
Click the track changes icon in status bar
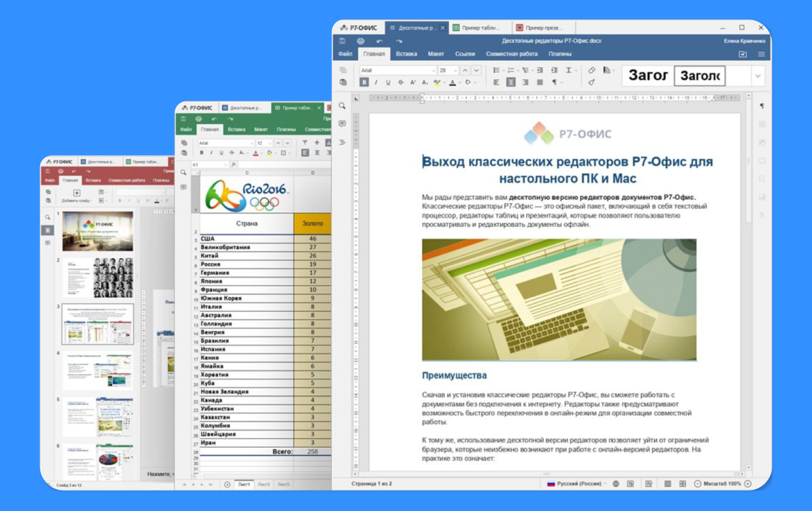coord(649,483)
